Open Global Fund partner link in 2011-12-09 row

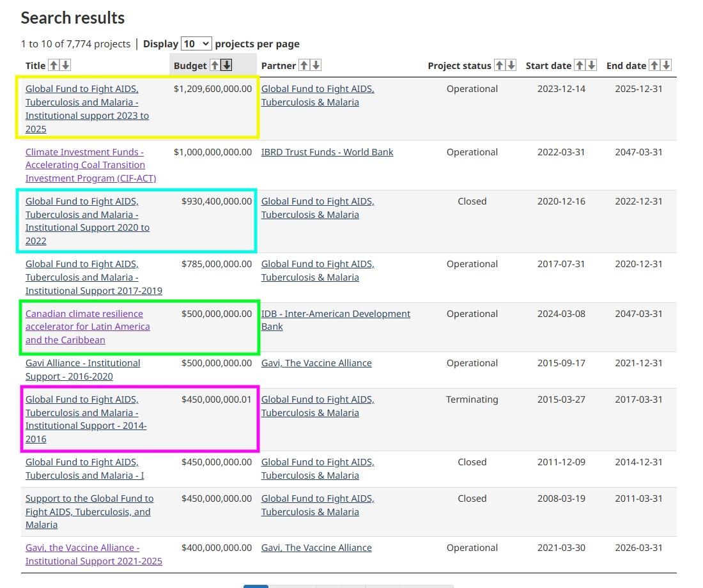point(318,468)
